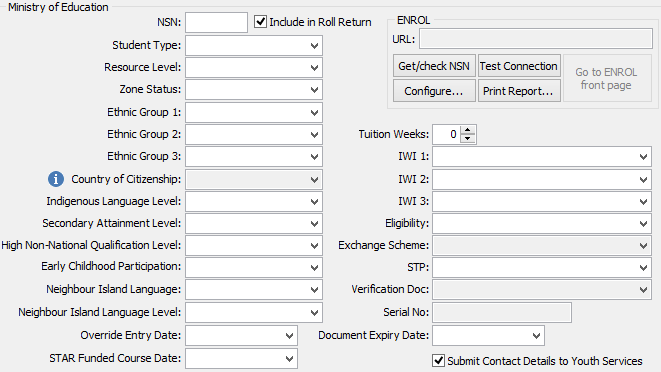Open the Secondary Attainment Level dropdown
661x372 pixels.
(x=254, y=224)
